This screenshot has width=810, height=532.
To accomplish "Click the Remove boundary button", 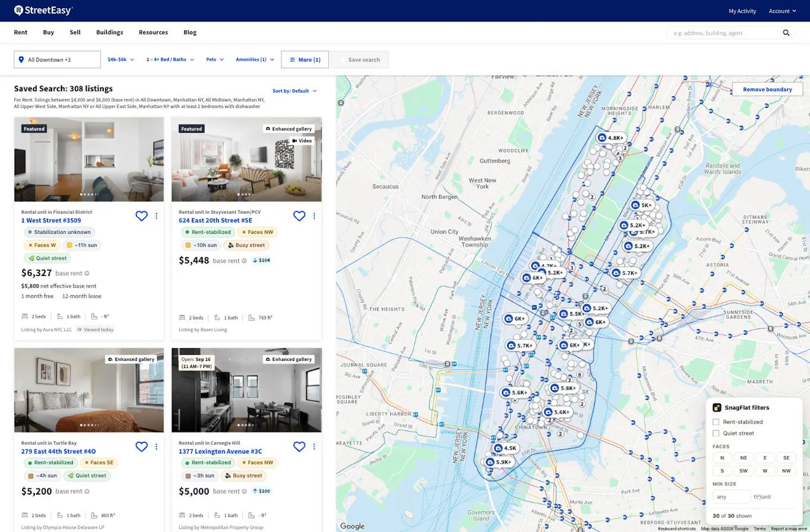I will 767,90.
